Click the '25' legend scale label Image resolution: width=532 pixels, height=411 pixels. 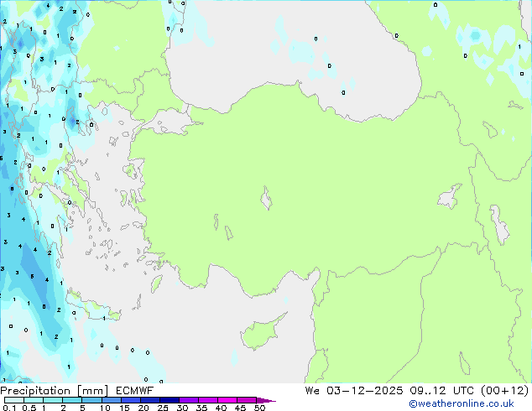click(163, 408)
